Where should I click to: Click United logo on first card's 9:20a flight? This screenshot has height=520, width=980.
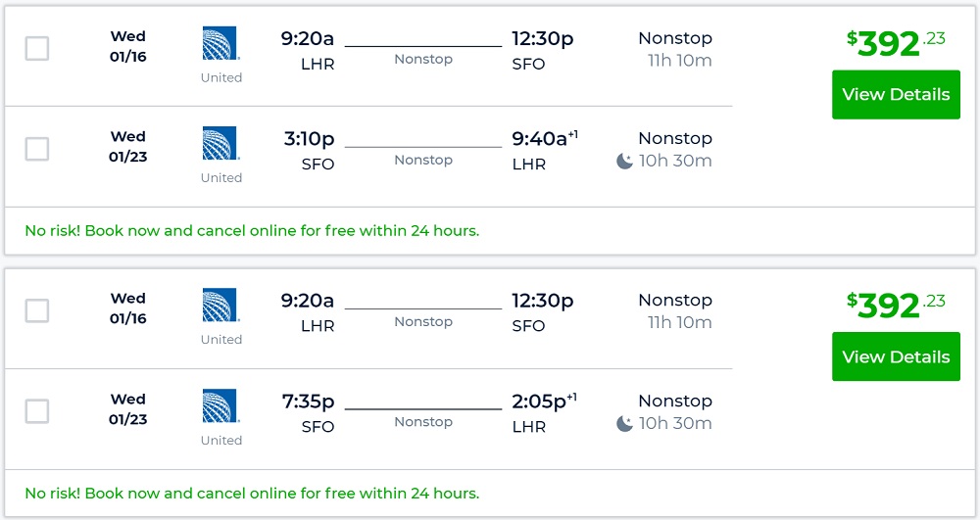220,44
